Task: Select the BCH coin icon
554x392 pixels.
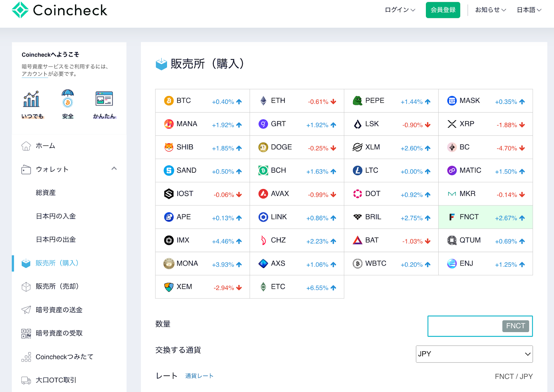Action: pos(263,170)
